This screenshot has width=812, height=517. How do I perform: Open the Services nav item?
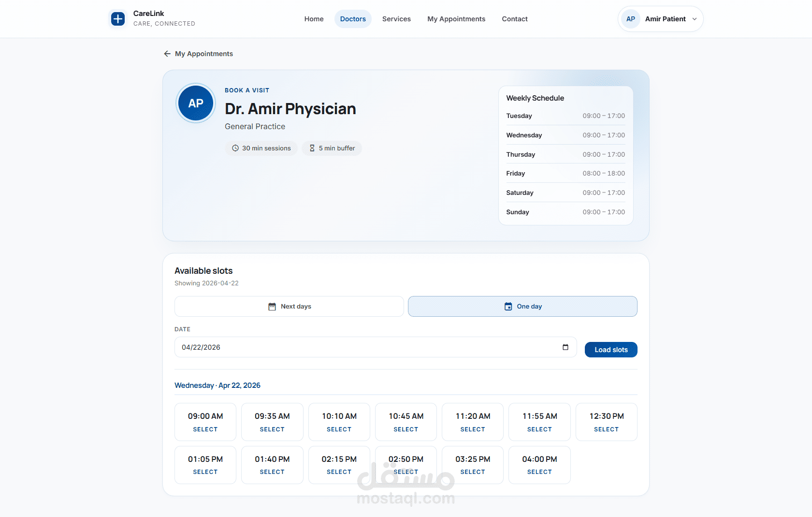pos(396,19)
